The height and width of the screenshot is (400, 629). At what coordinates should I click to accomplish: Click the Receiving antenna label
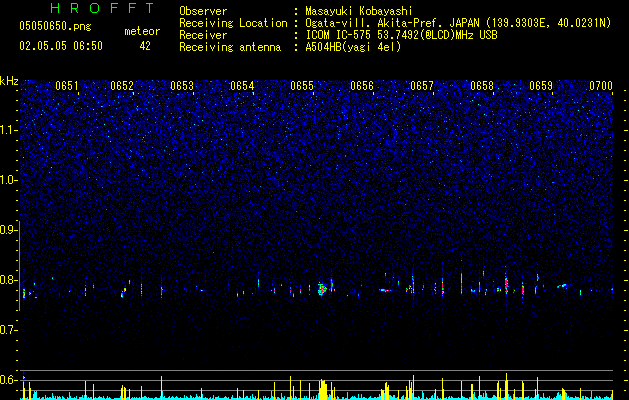coord(230,47)
